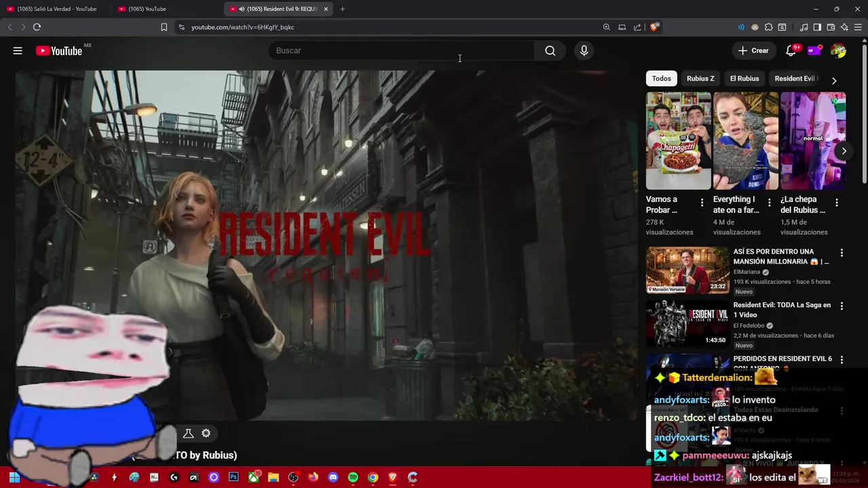Open the browser extensions puzzle icon
Viewport: 868px width, 488px height.
pos(768,27)
